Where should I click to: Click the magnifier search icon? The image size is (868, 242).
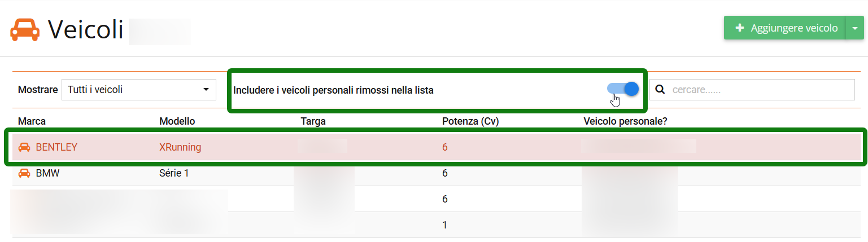click(660, 90)
